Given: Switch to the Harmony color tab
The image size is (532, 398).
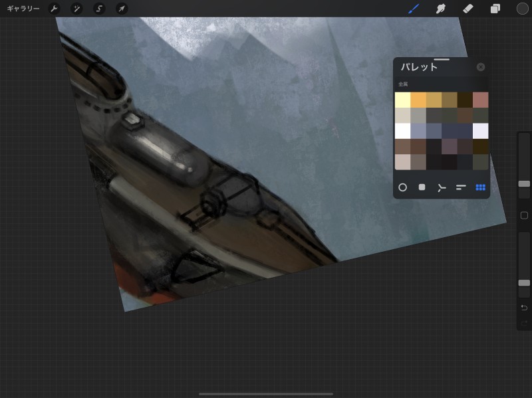Looking at the screenshot, I should (x=441, y=187).
